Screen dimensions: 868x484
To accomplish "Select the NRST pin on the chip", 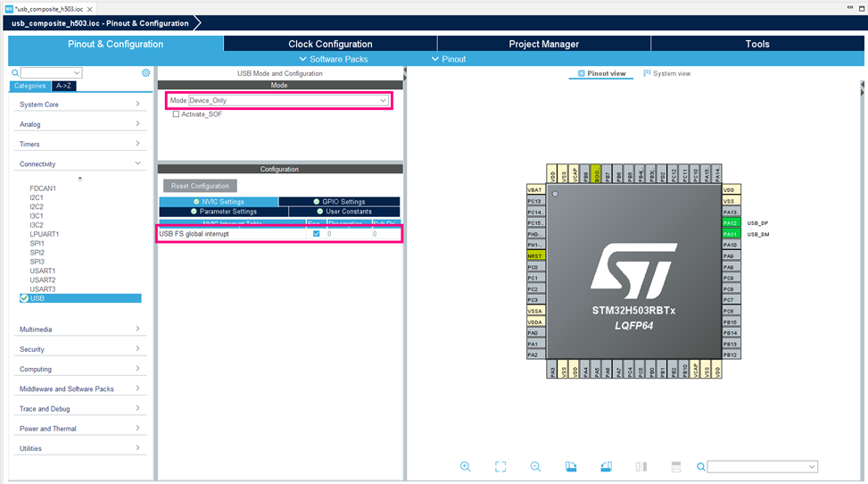I will (536, 255).
